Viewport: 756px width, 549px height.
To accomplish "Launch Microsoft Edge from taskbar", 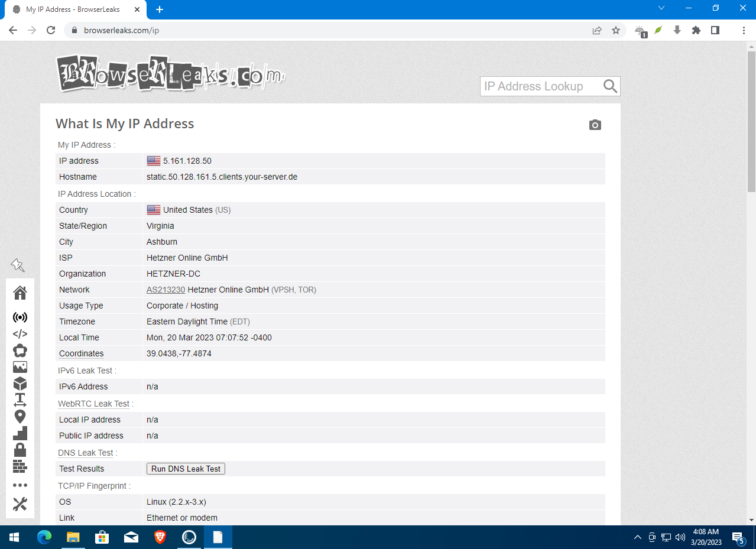I will pos(44,537).
